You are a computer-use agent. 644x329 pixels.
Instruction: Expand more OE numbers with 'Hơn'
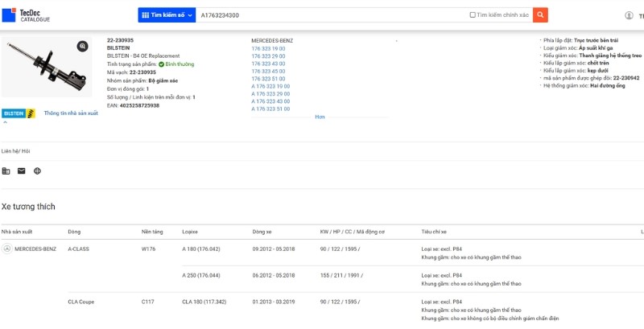tap(320, 117)
